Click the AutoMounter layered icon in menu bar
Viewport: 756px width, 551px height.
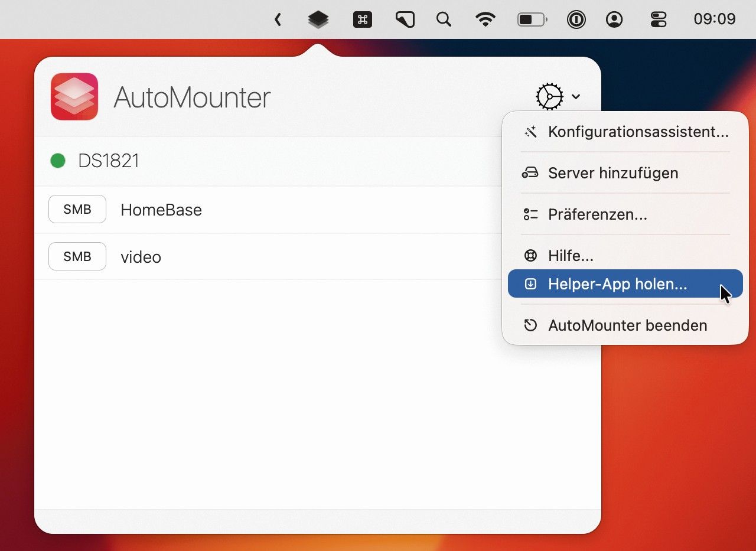[x=318, y=19]
